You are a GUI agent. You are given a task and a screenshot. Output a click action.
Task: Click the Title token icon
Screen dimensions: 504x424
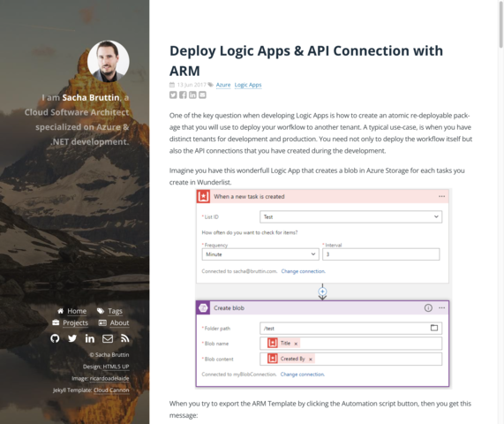pos(273,343)
